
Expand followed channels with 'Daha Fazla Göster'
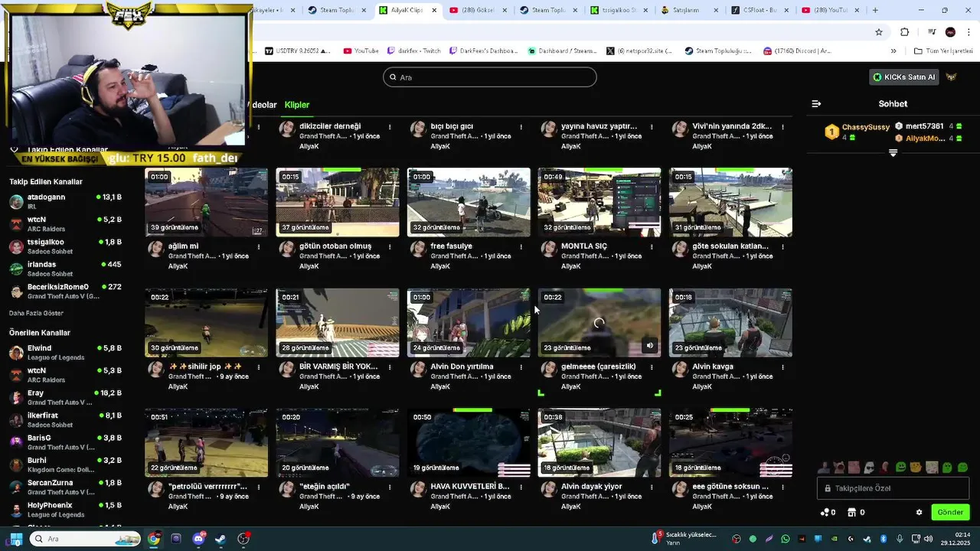point(36,313)
